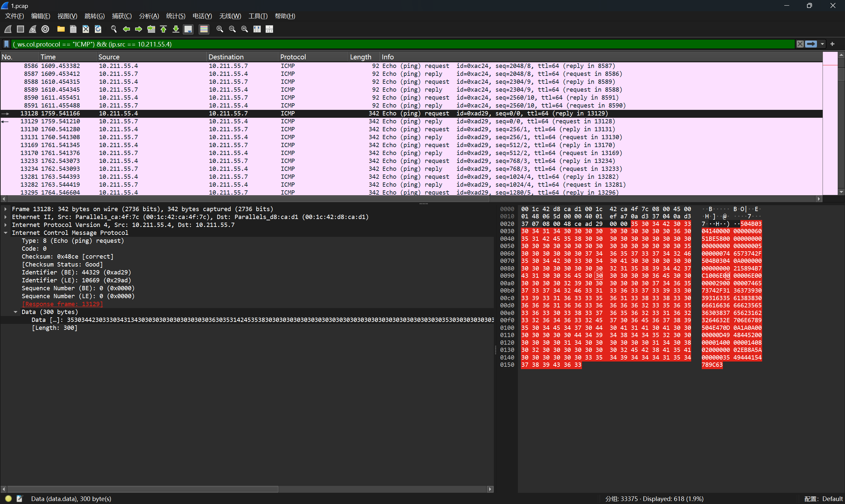Click the display filter expression field
The image size is (845, 504).
[403, 44]
